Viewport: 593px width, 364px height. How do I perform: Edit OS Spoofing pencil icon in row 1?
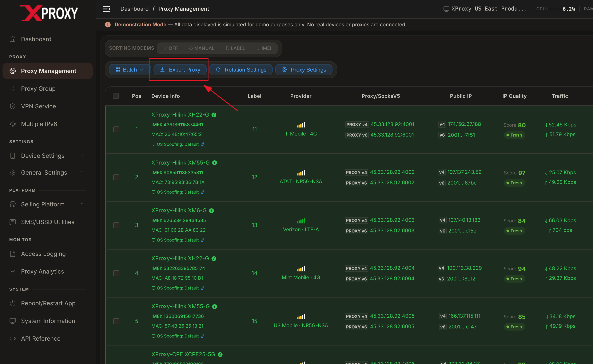[x=203, y=144]
